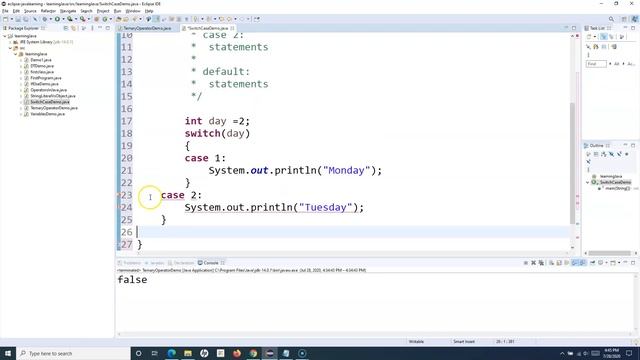Screen dimensions: 640x360
Task: Open the Navigate menu
Action: coord(68,11)
